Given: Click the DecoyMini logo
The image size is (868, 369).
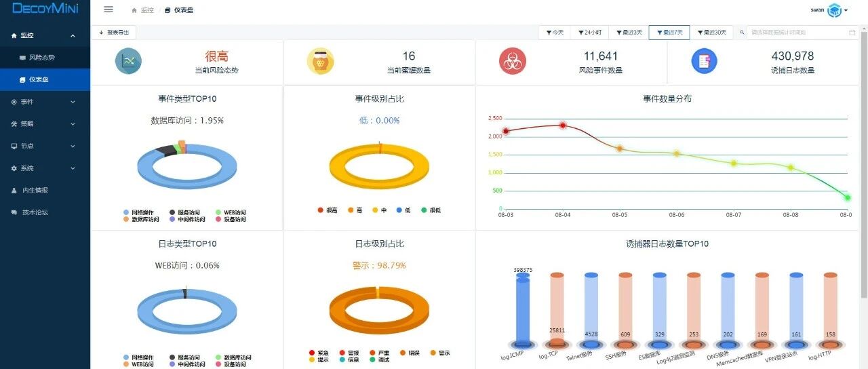Looking at the screenshot, I should [45, 9].
